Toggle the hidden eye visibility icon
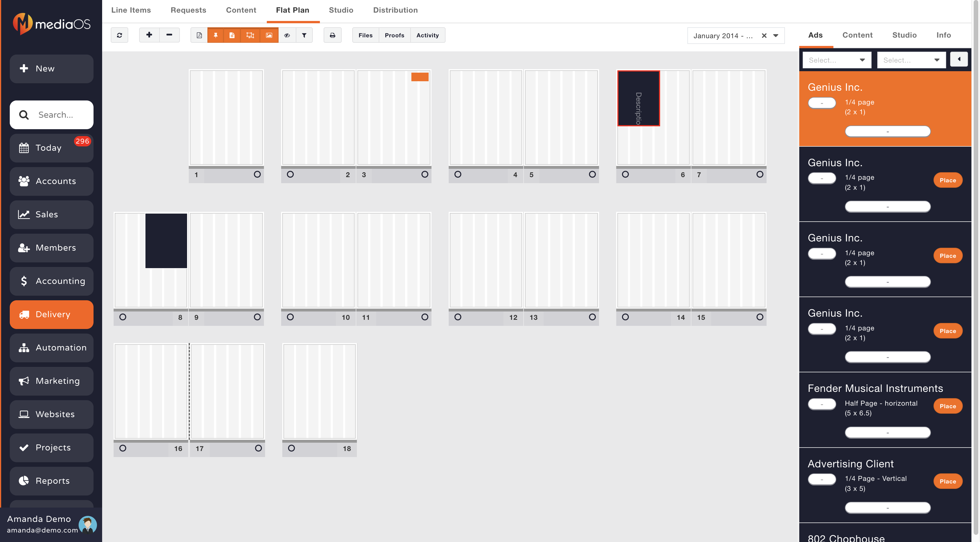This screenshot has height=542, width=980. (x=287, y=35)
